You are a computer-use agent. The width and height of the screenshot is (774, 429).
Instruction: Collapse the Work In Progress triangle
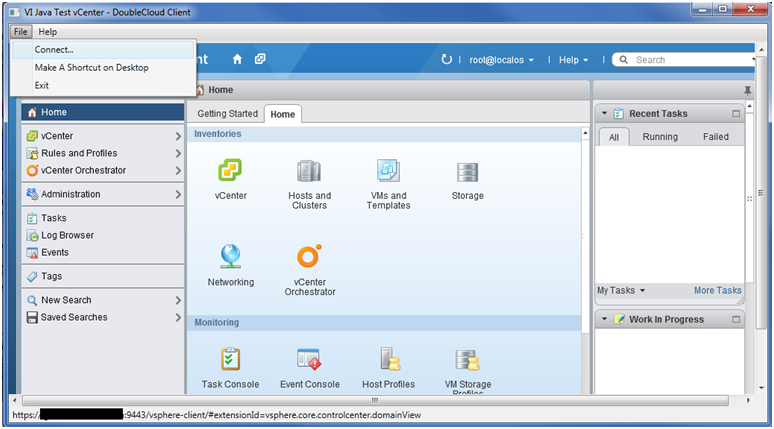coord(604,319)
